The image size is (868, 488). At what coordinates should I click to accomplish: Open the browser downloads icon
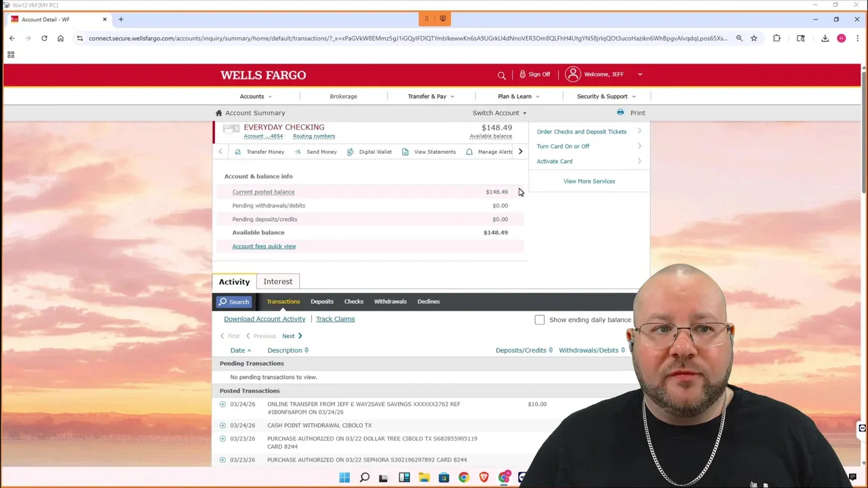pos(825,39)
